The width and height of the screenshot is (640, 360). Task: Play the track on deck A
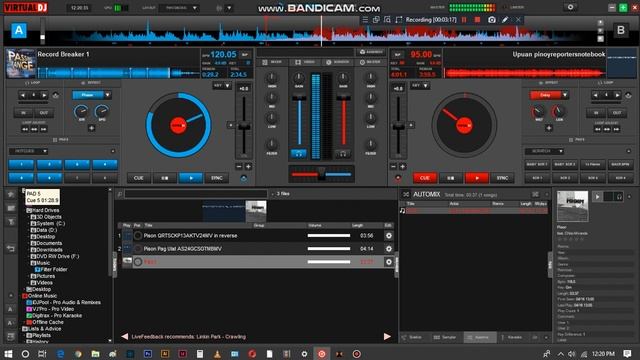[191, 178]
